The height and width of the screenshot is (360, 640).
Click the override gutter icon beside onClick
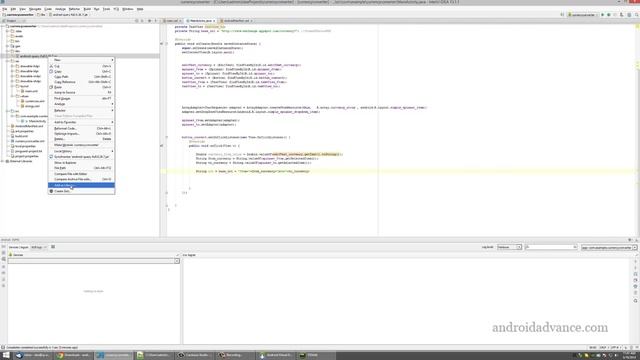(162, 146)
